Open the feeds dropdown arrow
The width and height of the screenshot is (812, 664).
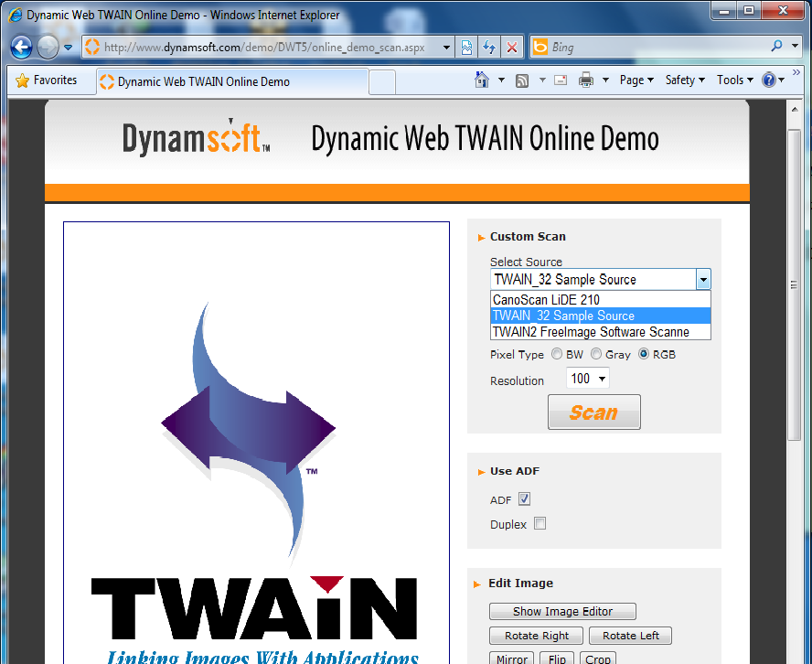(x=542, y=80)
